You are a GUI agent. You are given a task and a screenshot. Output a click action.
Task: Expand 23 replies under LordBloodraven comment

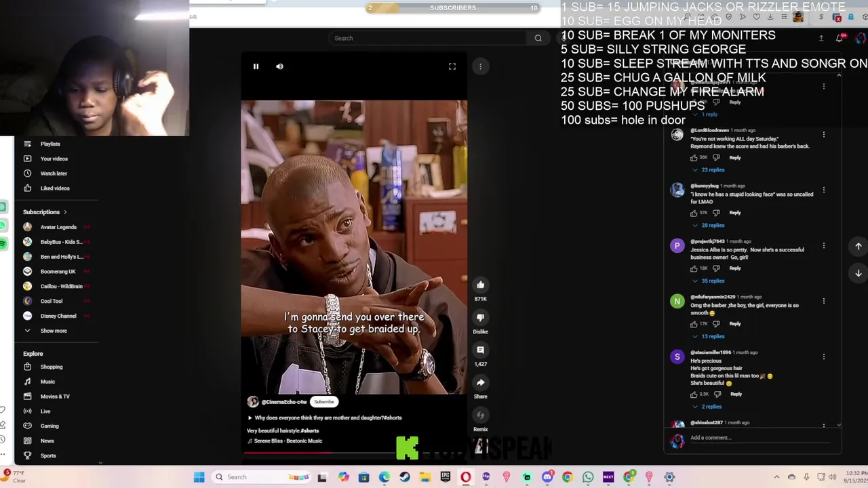click(709, 169)
